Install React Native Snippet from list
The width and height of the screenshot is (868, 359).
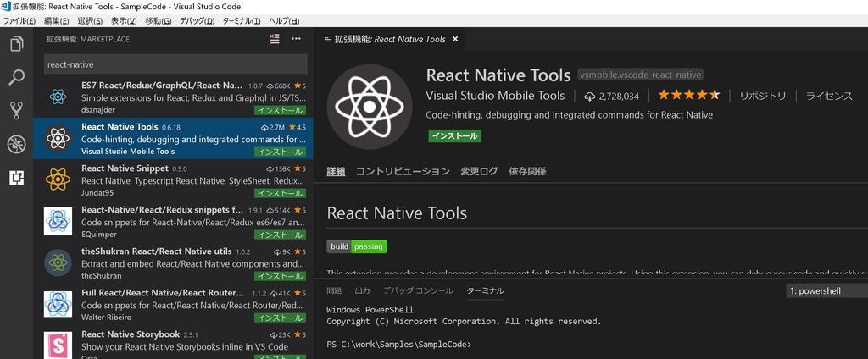point(280,193)
